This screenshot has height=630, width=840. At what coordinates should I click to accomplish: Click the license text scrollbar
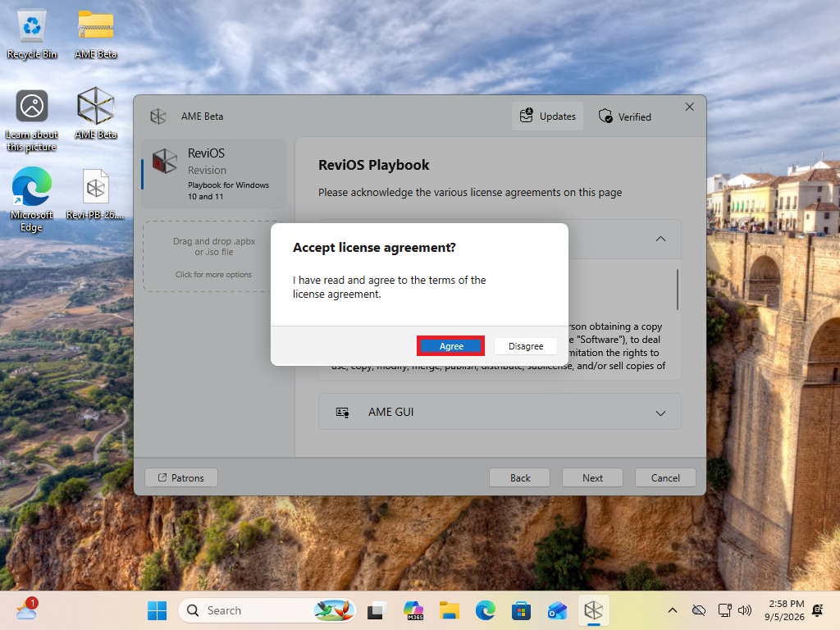[x=677, y=290]
